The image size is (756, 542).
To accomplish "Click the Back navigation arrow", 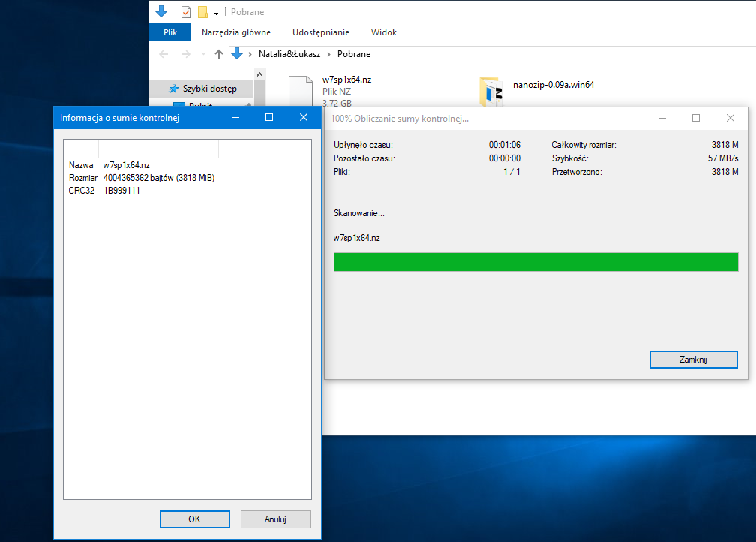I will click(163, 53).
